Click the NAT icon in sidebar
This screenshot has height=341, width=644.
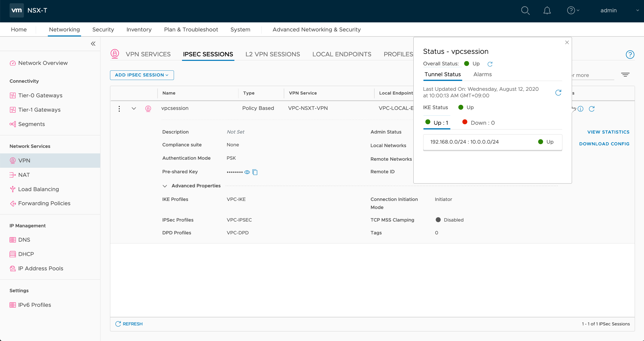(13, 175)
